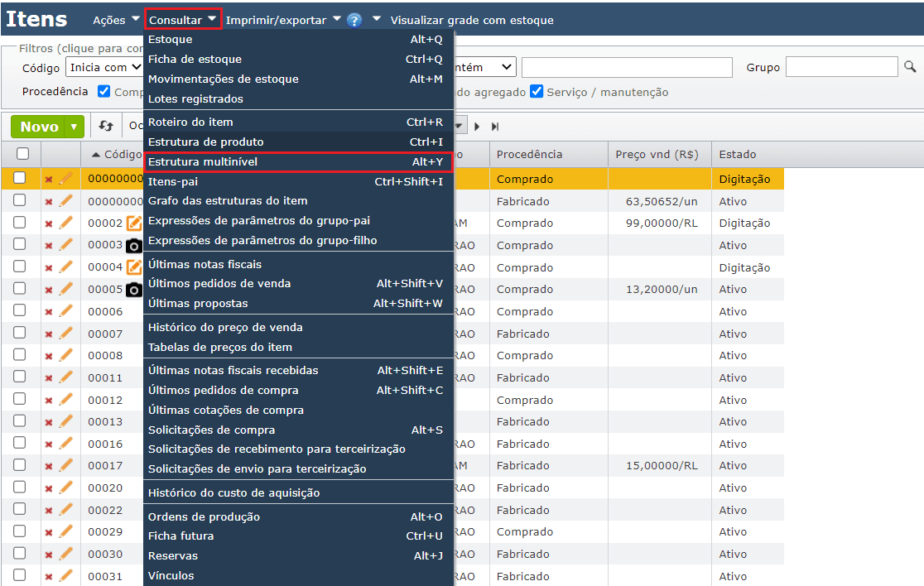Click the camera icon on item 00005
The width and height of the screenshot is (924, 586).
tap(133, 290)
